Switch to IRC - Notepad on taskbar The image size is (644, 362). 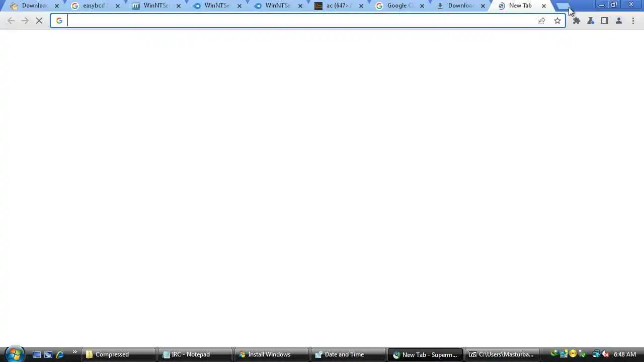point(195,354)
